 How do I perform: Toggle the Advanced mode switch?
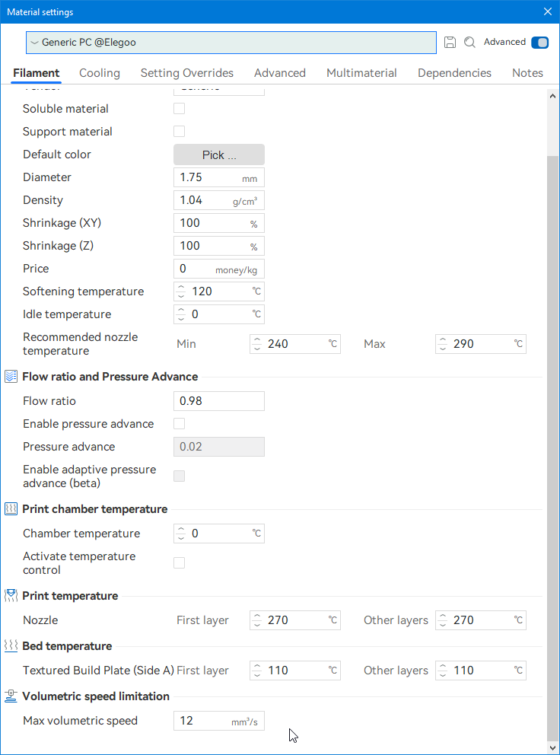coord(539,43)
